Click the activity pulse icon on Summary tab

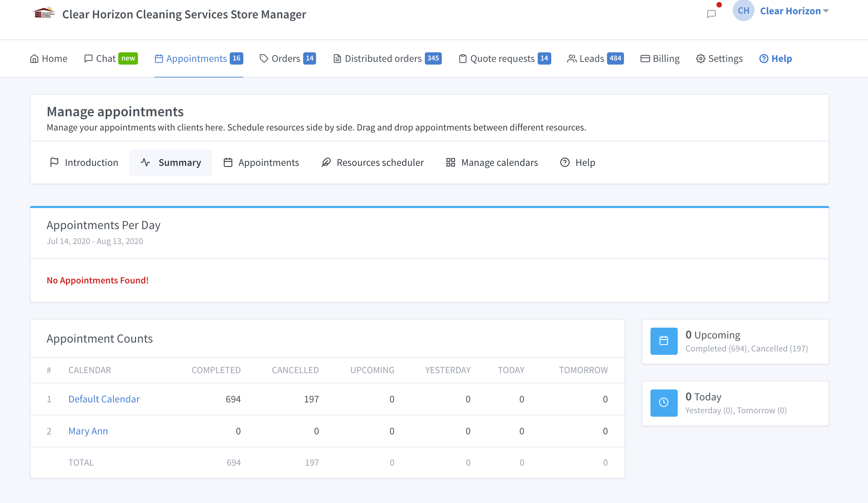pyautogui.click(x=145, y=162)
